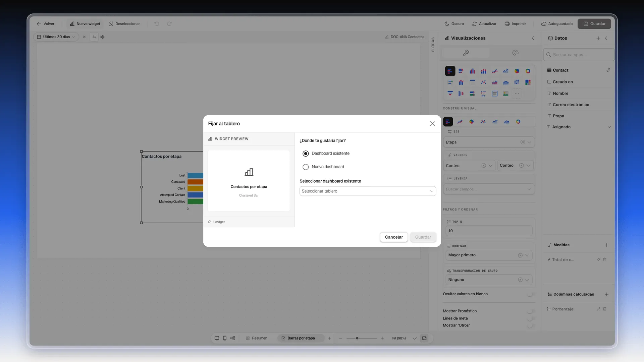Select the scatter chart in the top gallery
644x362 pixels.
pyautogui.click(x=483, y=82)
